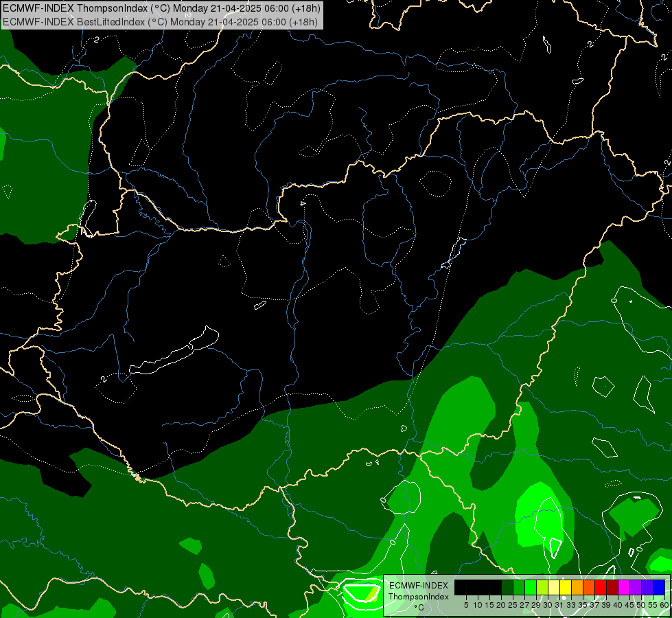Click the yellow-green 29–30 legend swatch

[x=542, y=587]
